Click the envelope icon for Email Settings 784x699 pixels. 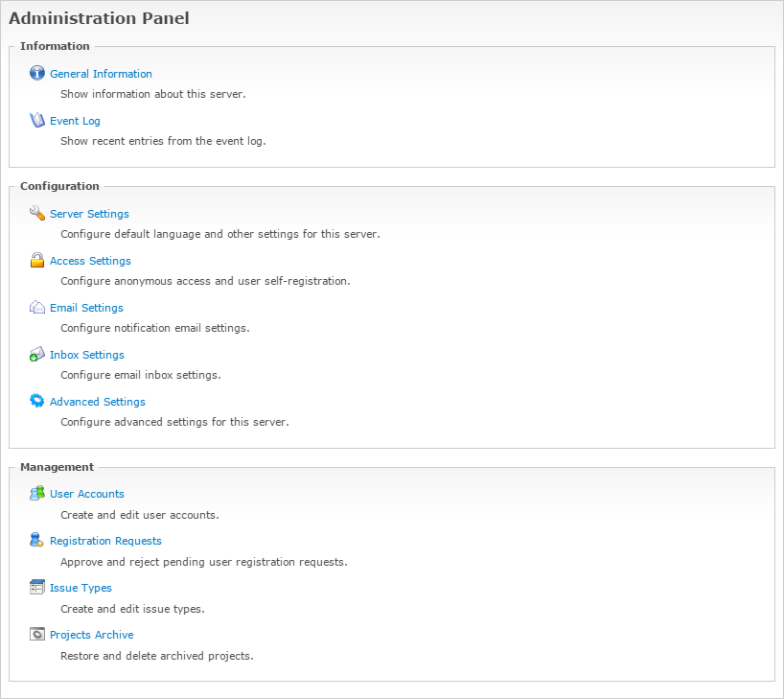37,307
